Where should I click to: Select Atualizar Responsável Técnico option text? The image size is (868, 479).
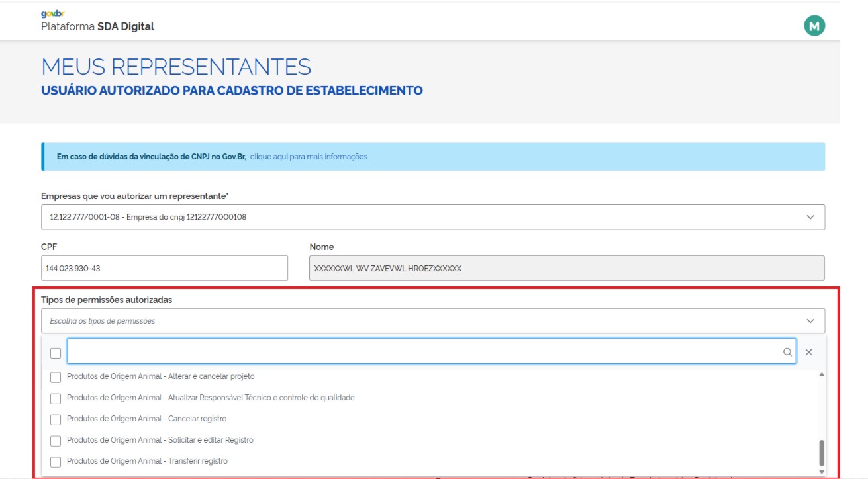click(211, 398)
